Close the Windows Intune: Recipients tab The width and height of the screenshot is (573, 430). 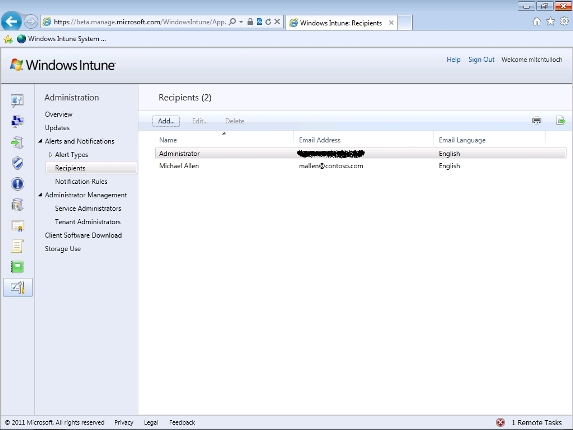pyautogui.click(x=391, y=23)
